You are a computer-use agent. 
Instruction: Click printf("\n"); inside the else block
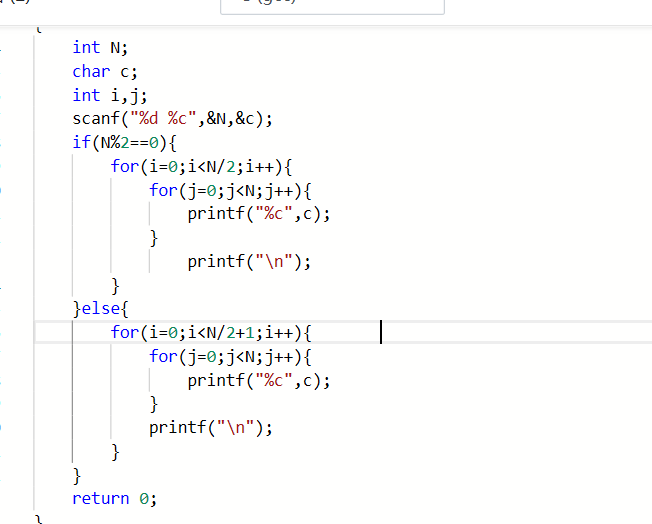click(x=211, y=428)
